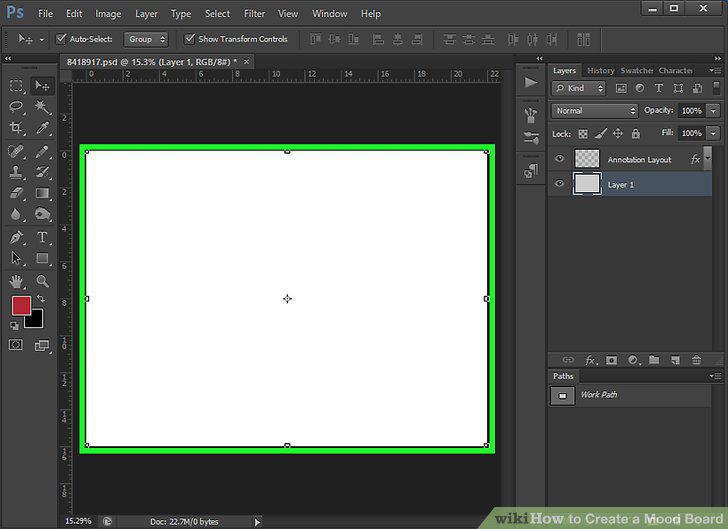
Task: Select the Rectangle shape tool
Action: (x=42, y=258)
